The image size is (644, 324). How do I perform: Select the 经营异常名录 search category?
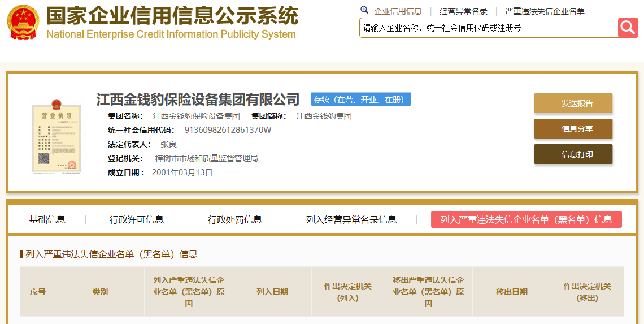[463, 11]
